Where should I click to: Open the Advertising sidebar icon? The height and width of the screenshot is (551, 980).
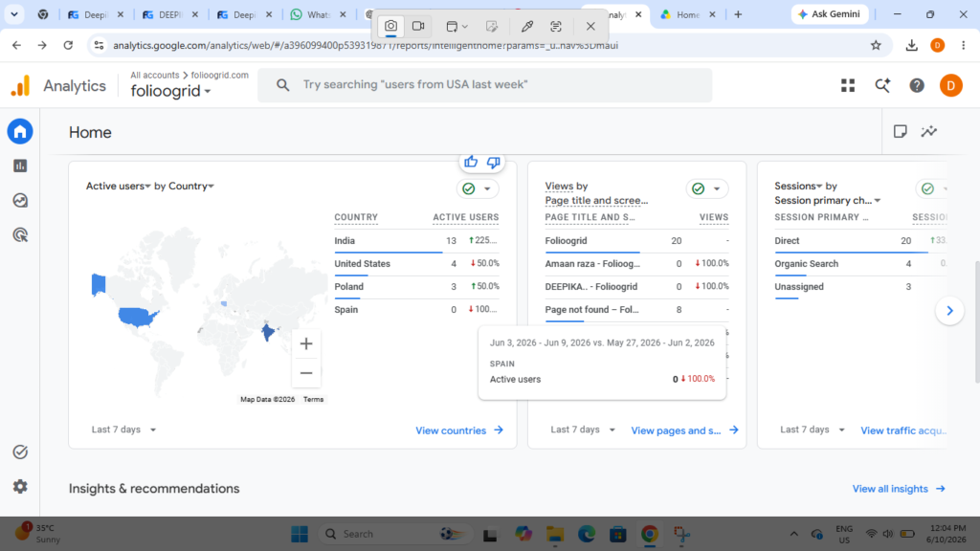click(x=20, y=235)
